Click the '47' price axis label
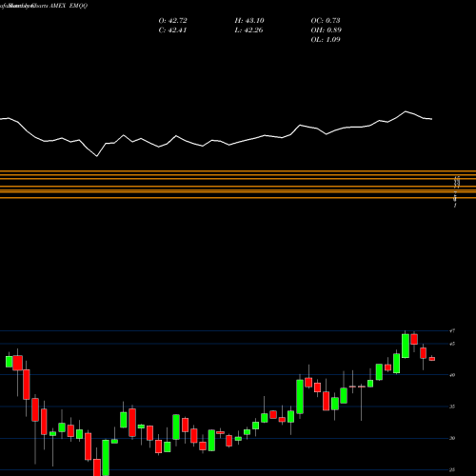The width and height of the screenshot is (476, 476). pos(452,331)
